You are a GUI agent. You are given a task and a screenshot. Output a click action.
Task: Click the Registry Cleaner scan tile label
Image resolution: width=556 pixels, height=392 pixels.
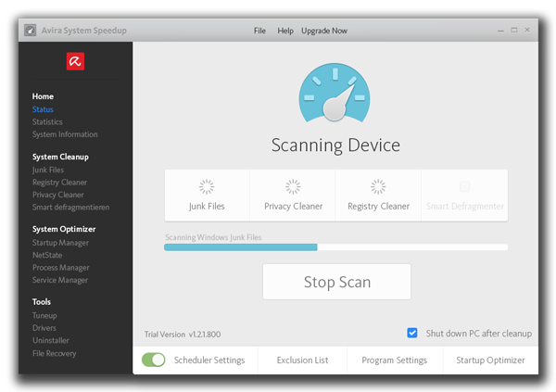pos(378,206)
